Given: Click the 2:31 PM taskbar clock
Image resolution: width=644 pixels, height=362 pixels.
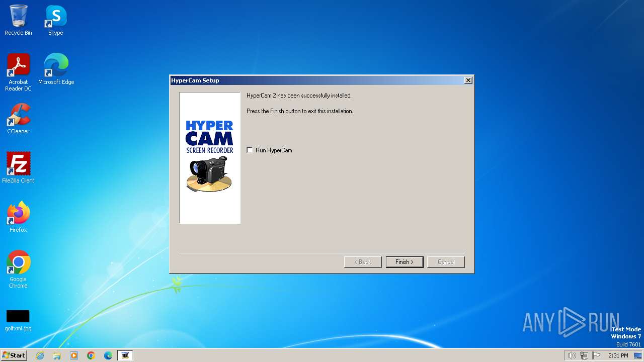Looking at the screenshot, I should pos(618,355).
